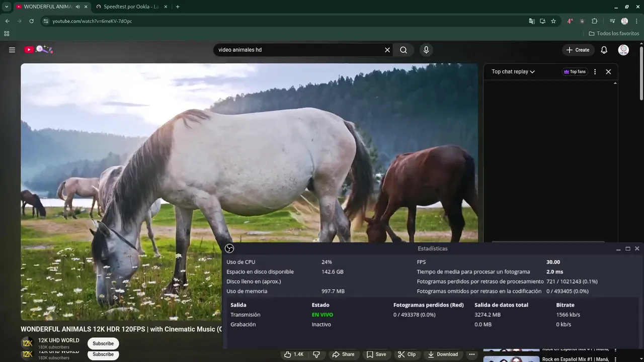Minimize the Estadísticas window
The height and width of the screenshot is (362, 644).
pos(618,248)
